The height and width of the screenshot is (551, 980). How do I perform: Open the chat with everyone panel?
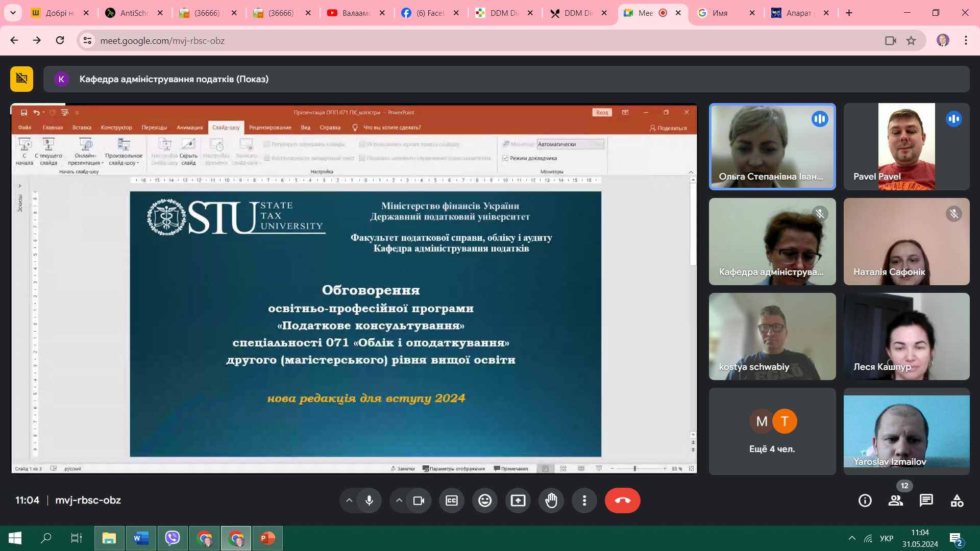coord(926,500)
